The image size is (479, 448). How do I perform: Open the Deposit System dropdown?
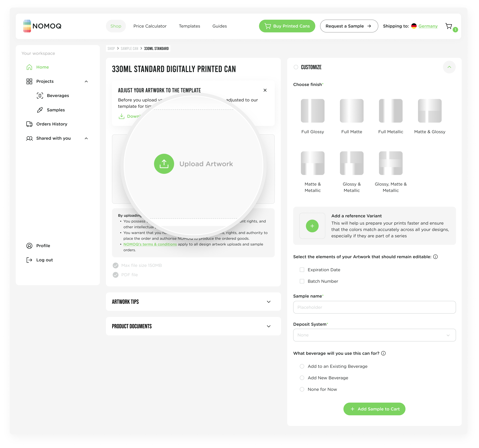[374, 335]
